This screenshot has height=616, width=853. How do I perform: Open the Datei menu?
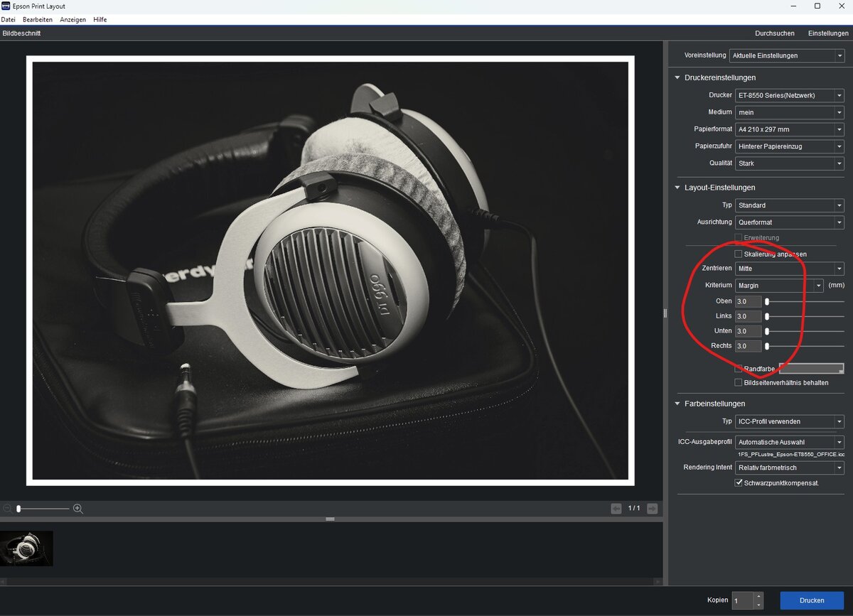(x=8, y=19)
